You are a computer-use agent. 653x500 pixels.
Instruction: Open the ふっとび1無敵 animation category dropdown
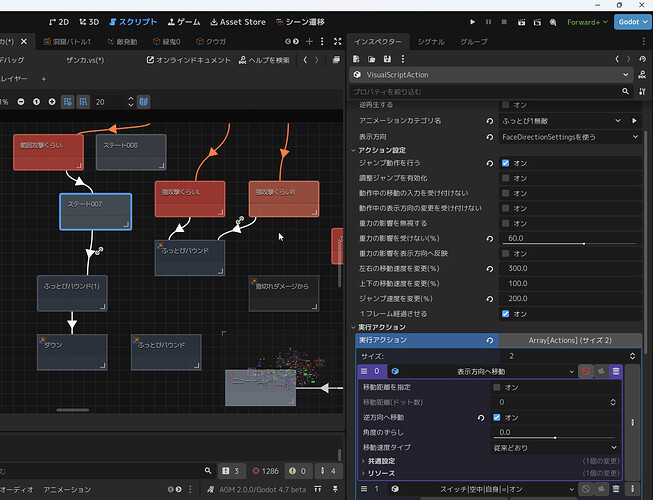pyautogui.click(x=562, y=121)
